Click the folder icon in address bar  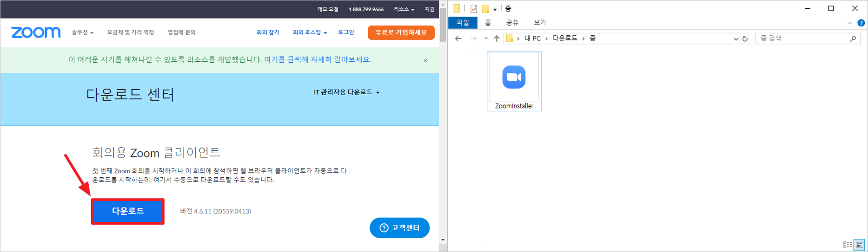click(x=510, y=39)
